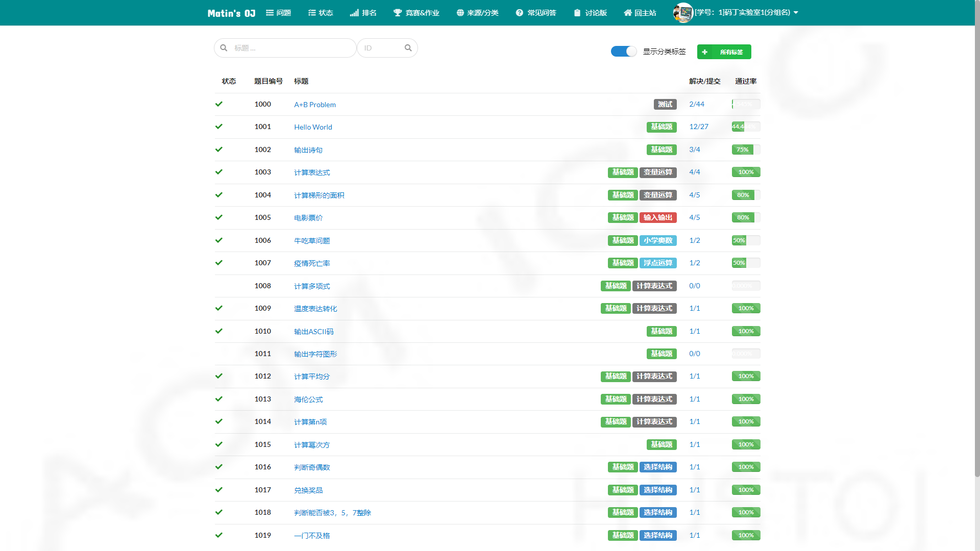This screenshot has height=551, width=980.
Task: Click the 选择结构 tag on problem 1016
Action: [658, 467]
